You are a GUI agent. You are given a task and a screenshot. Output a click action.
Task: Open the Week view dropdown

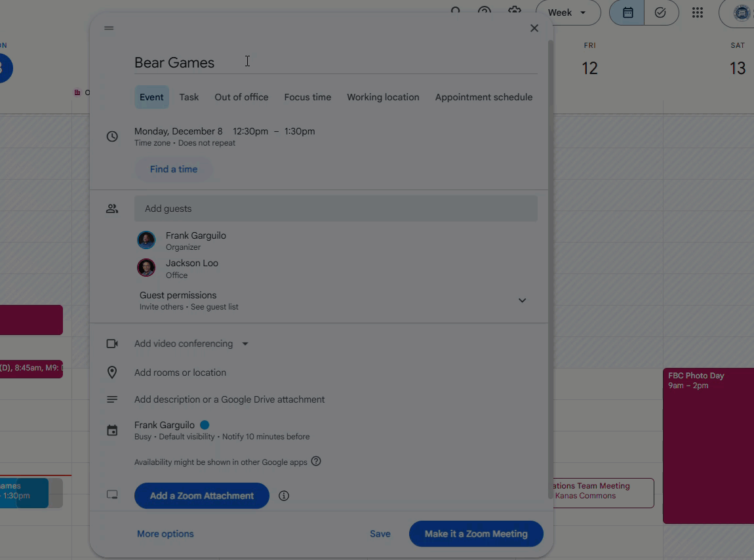tap(568, 12)
